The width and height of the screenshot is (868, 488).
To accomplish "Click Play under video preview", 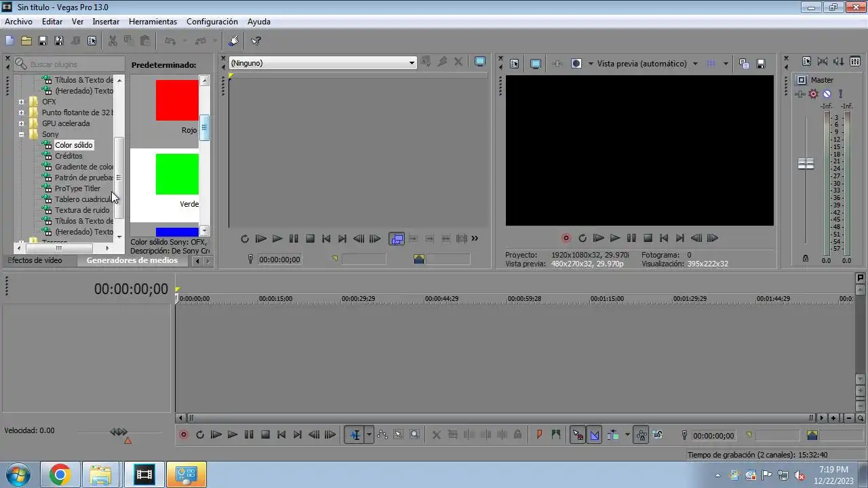I will pos(615,238).
